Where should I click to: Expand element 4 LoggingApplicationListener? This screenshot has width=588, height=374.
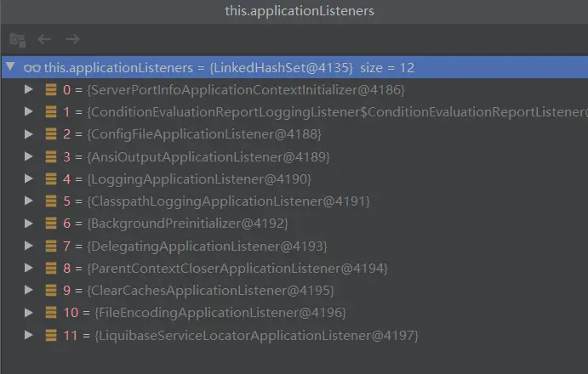(28, 178)
